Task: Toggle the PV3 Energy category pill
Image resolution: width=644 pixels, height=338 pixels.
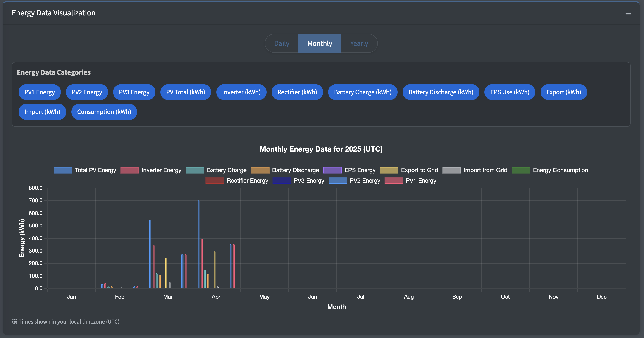Action: tap(134, 92)
